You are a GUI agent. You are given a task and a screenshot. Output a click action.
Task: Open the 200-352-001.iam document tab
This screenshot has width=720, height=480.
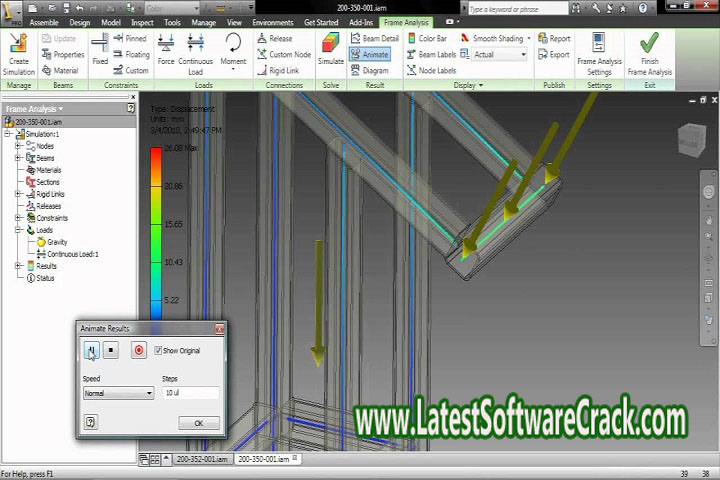pos(202,459)
